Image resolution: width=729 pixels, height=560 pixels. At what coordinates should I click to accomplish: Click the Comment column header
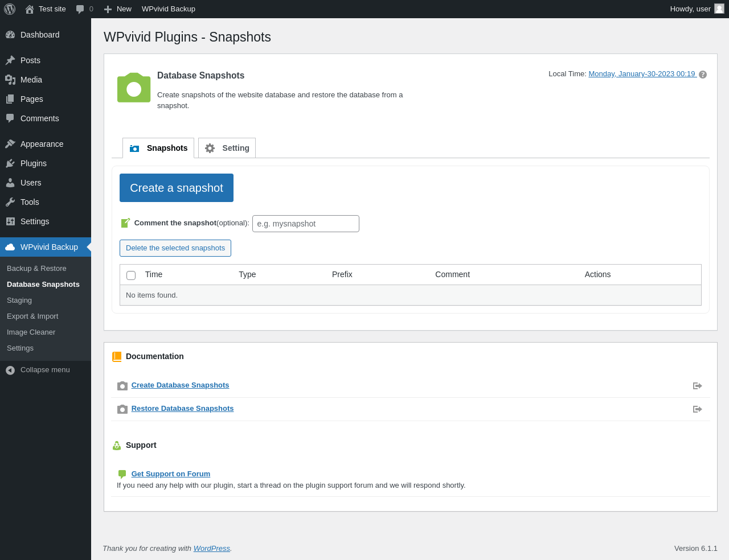[x=453, y=274]
